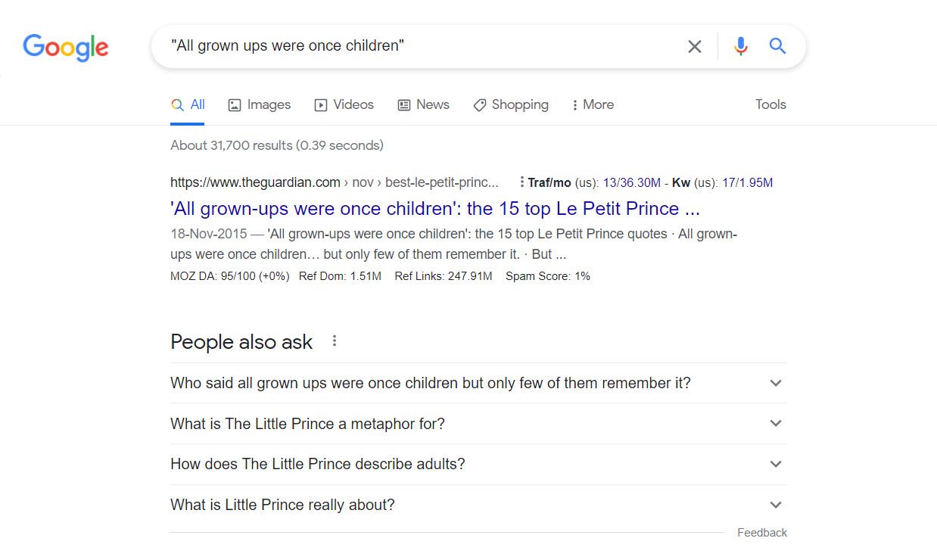The width and height of the screenshot is (937, 560).
Task: Open the News search category
Action: (x=423, y=104)
